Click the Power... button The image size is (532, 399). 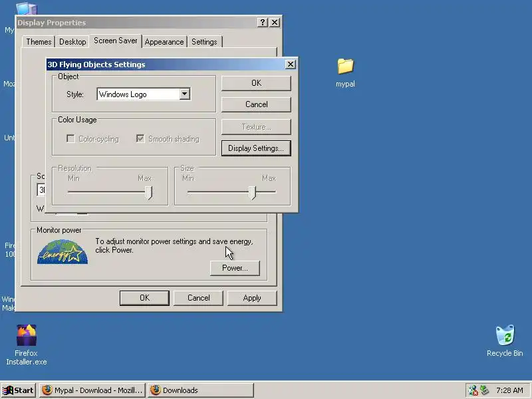(x=235, y=268)
